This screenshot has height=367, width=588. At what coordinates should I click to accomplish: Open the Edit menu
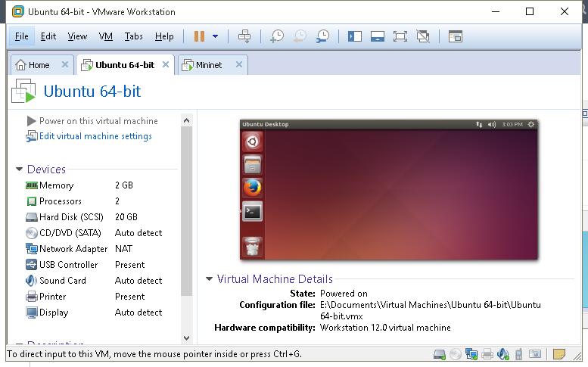pos(48,36)
